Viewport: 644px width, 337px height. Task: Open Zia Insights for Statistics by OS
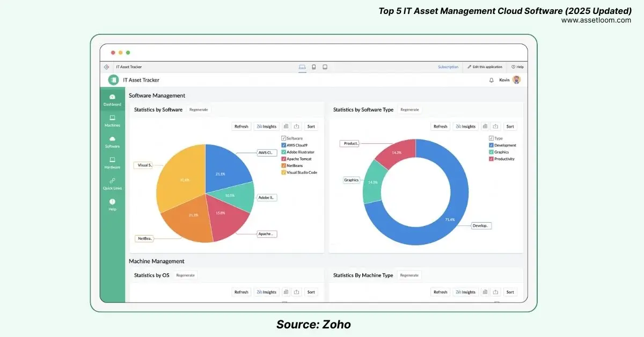(x=267, y=292)
